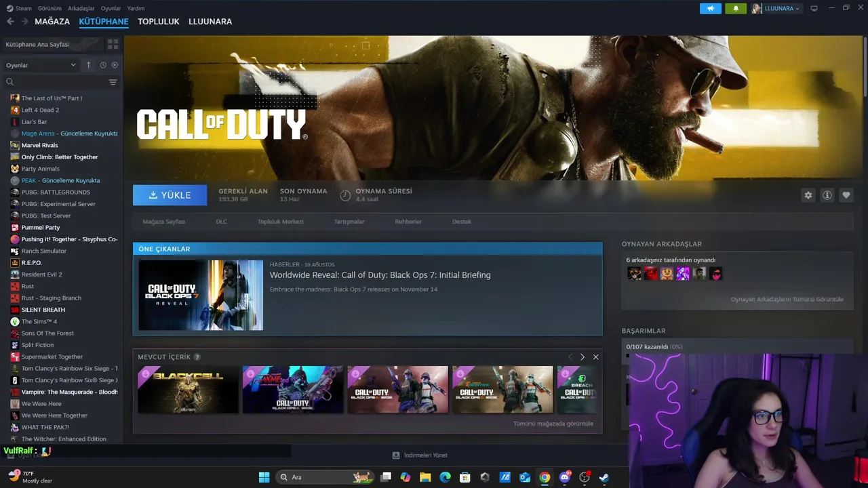Click the Windows taskbar Ara search box
The height and width of the screenshot is (488, 868).
coord(324,477)
